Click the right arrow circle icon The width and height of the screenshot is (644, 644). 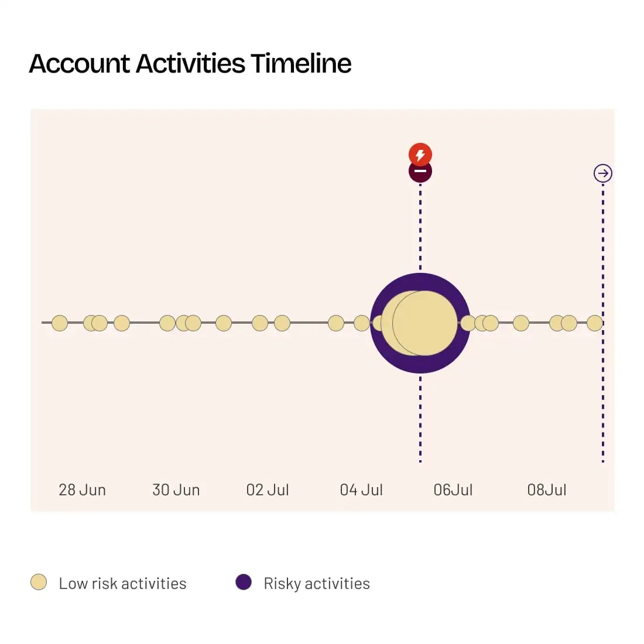603,173
